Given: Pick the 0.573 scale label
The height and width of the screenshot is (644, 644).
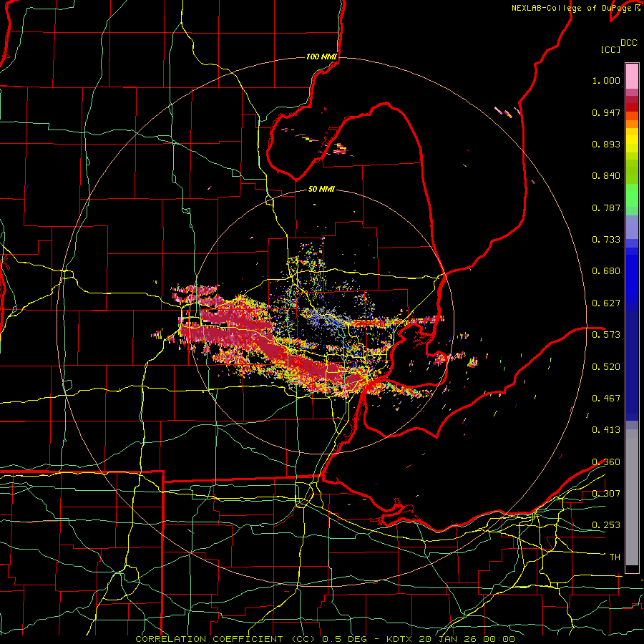Looking at the screenshot, I should pyautogui.click(x=606, y=335).
